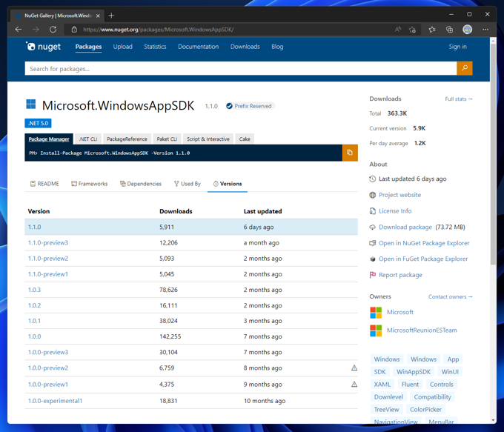The image size is (504, 432).
Task: View site lock info icon
Action: tap(74, 30)
